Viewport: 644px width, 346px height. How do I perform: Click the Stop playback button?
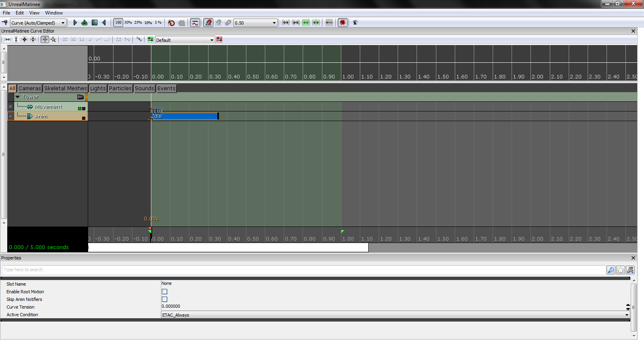pyautogui.click(x=95, y=23)
